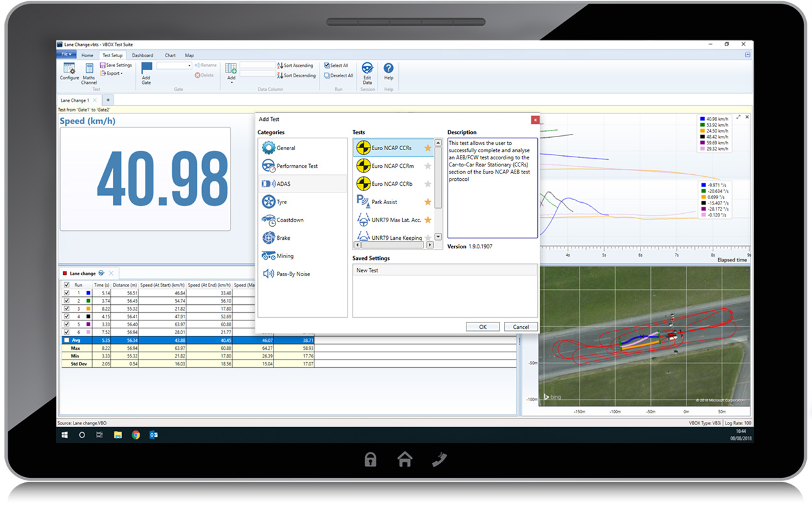Favorite the Euro NCAP CCRm test star
Image resolution: width=812 pixels, height=507 pixels.
[427, 166]
